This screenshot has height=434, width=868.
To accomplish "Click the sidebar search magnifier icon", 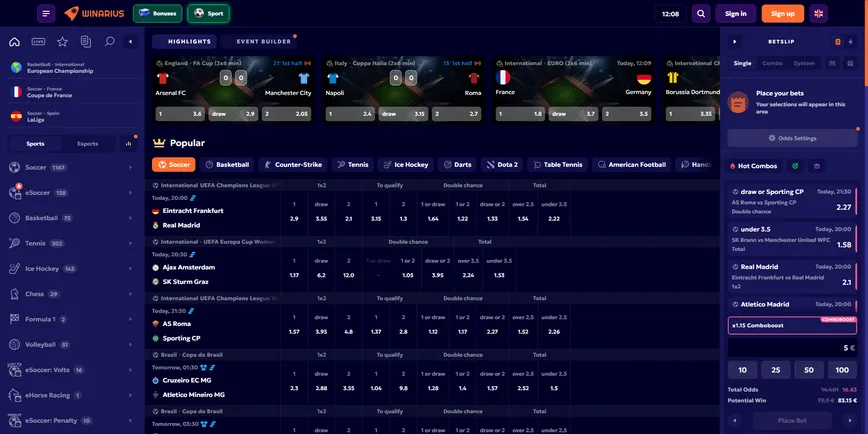I will [110, 42].
